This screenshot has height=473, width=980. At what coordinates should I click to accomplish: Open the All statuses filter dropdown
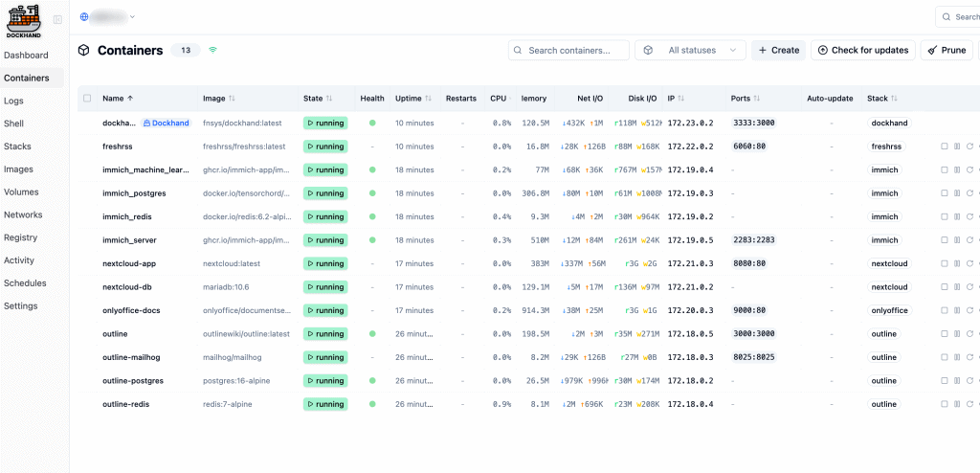click(x=691, y=50)
